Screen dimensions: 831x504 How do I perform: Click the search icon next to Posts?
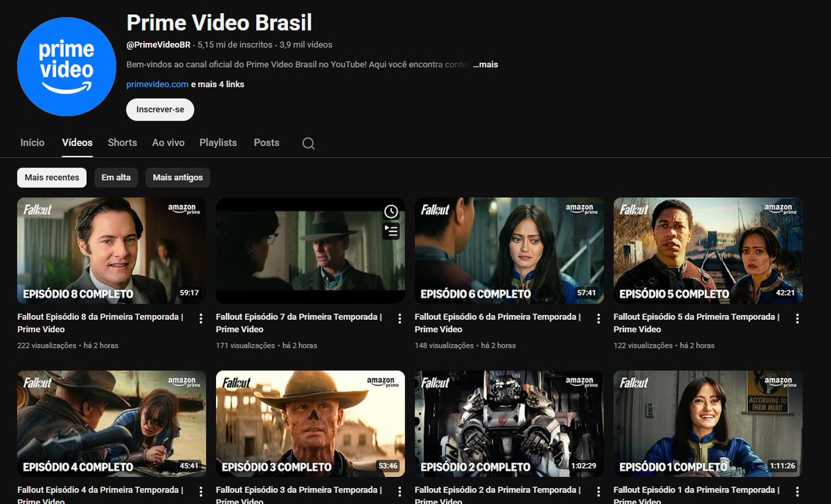307,143
